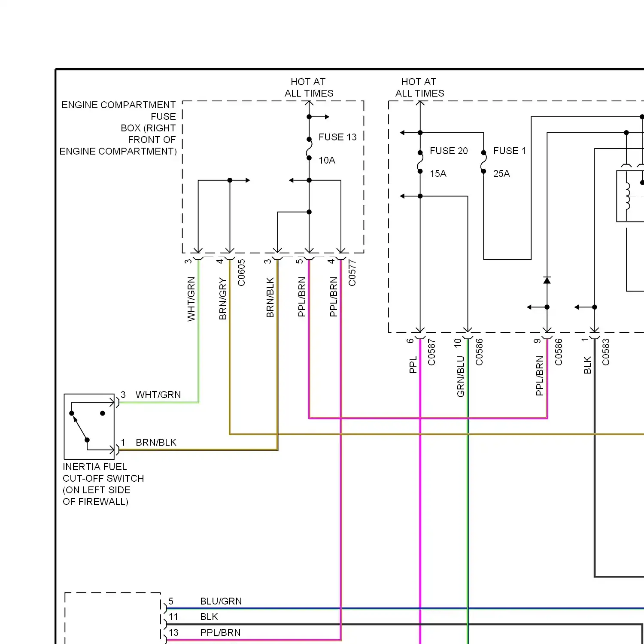Image resolution: width=644 pixels, height=644 pixels.
Task: Click the FUSE 13 label
Action: [x=337, y=137]
